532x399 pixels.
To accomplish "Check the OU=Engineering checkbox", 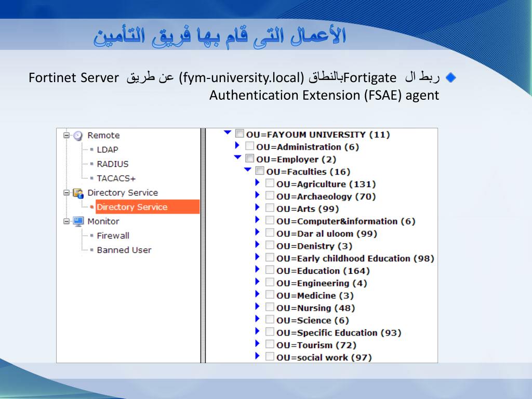I will pos(270,282).
